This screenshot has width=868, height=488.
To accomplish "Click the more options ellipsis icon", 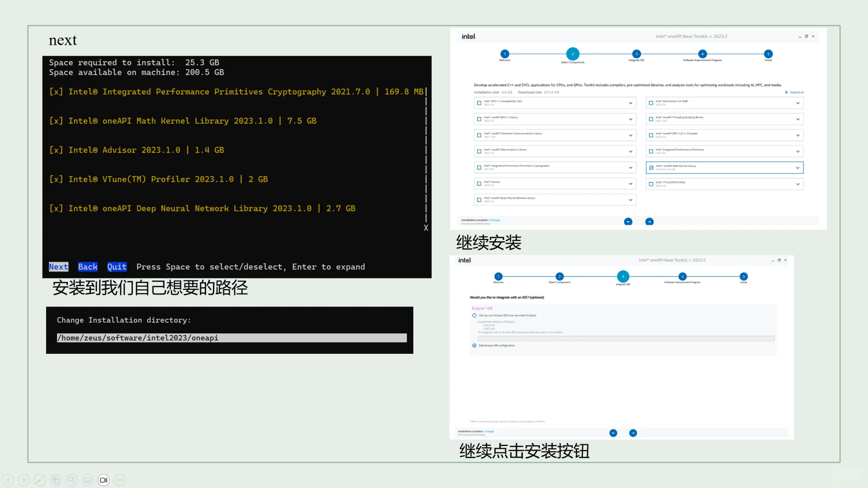I will pos(119,480).
